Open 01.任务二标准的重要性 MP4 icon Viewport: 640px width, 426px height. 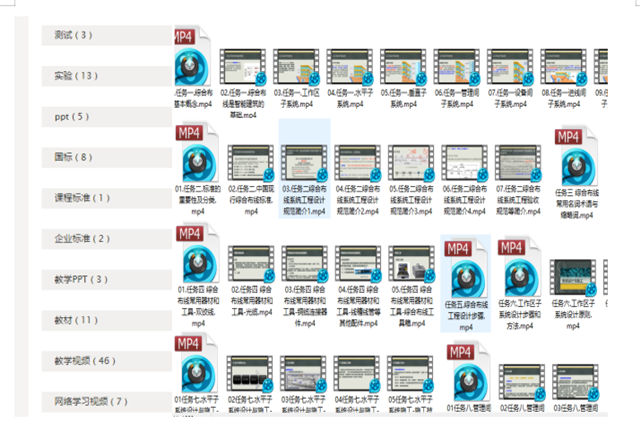(196, 158)
